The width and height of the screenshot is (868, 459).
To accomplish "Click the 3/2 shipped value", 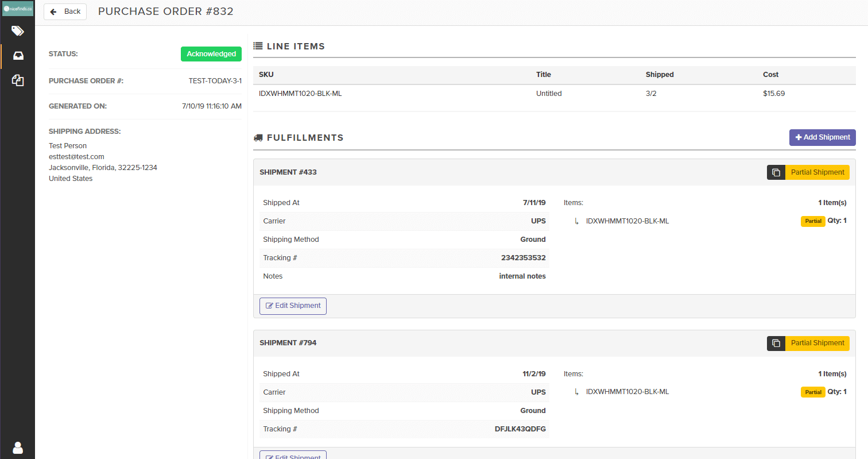I will 651,93.
